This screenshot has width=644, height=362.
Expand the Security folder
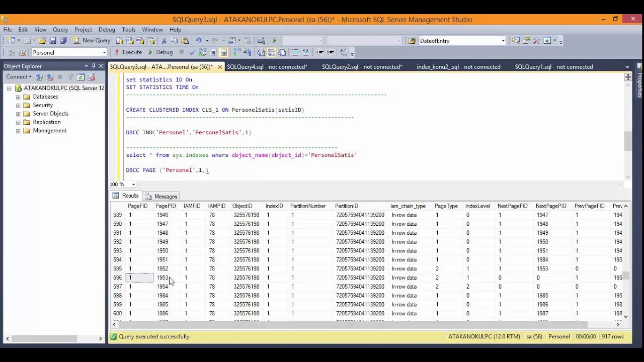coord(18,106)
